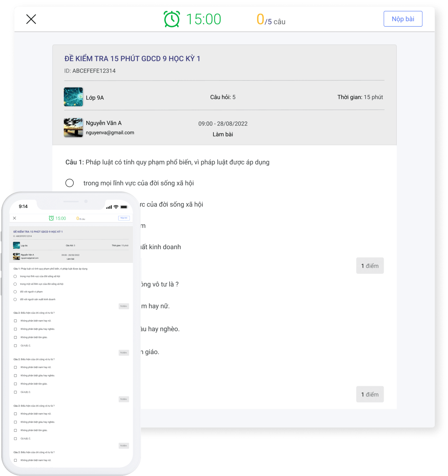Click the desktop 'ID: ABCEFEFE12314' text
The image size is (448, 476).
[x=90, y=71]
